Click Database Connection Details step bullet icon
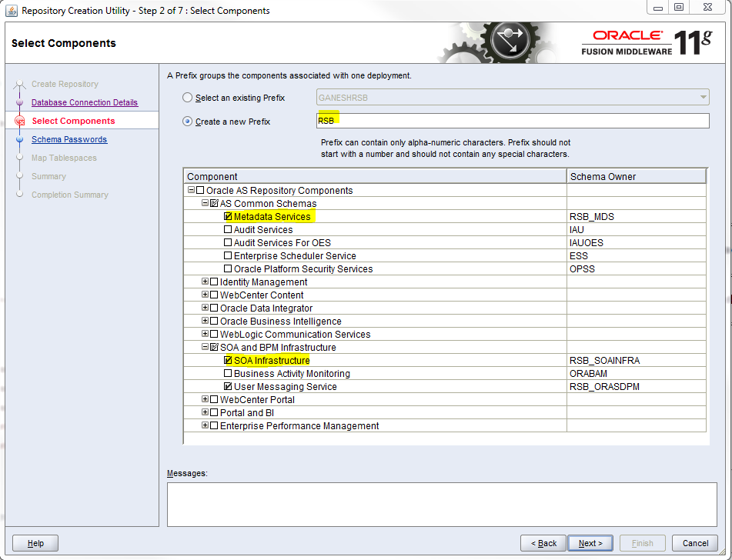 click(x=19, y=102)
